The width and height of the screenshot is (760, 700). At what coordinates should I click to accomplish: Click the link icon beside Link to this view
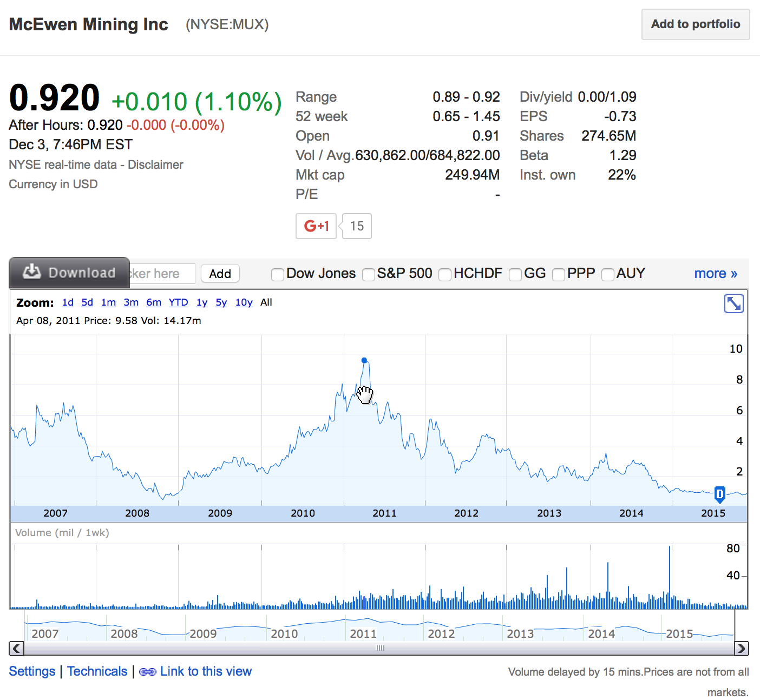pyautogui.click(x=148, y=671)
